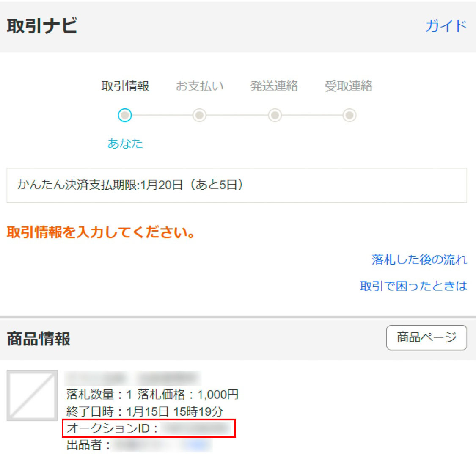The height and width of the screenshot is (461, 476).
Task: Click the あなた label under the first step
Action: tap(125, 144)
